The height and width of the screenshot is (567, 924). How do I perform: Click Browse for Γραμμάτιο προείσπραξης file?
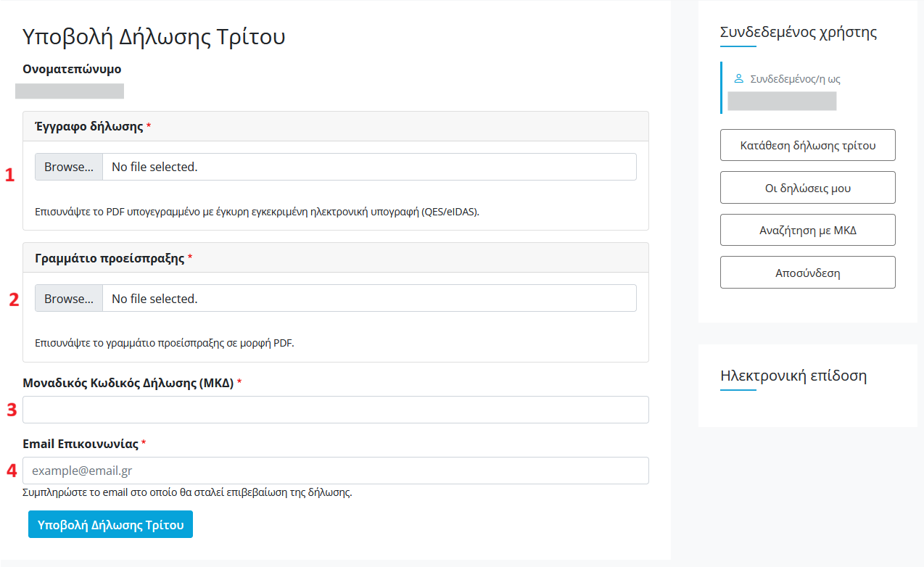pyautogui.click(x=69, y=299)
